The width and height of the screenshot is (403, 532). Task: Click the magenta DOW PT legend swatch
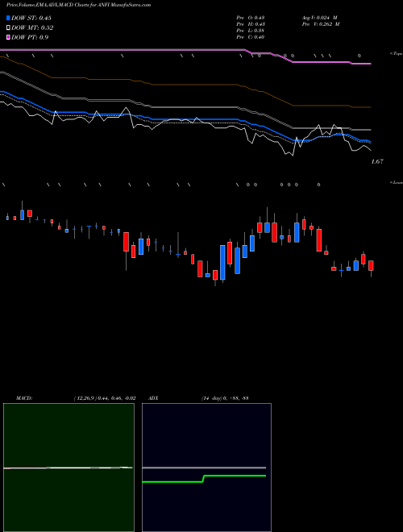9,37
